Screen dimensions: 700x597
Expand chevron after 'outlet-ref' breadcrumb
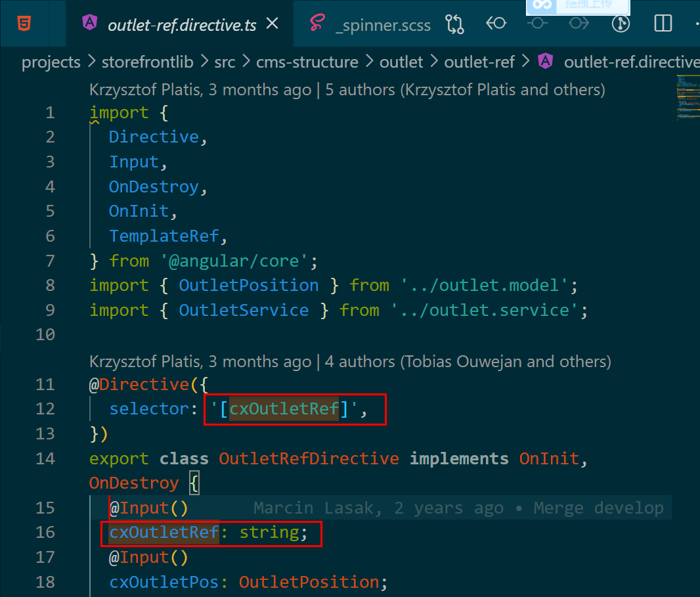point(525,61)
